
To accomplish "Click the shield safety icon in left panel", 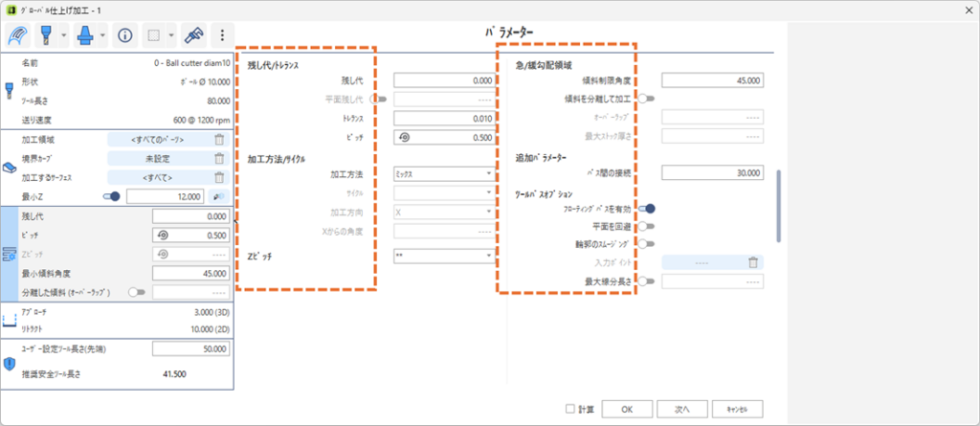I will click(10, 364).
